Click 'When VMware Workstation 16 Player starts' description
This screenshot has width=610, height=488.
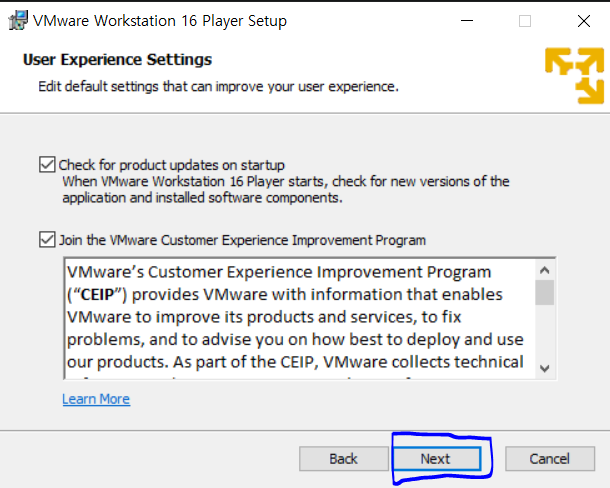click(286, 190)
